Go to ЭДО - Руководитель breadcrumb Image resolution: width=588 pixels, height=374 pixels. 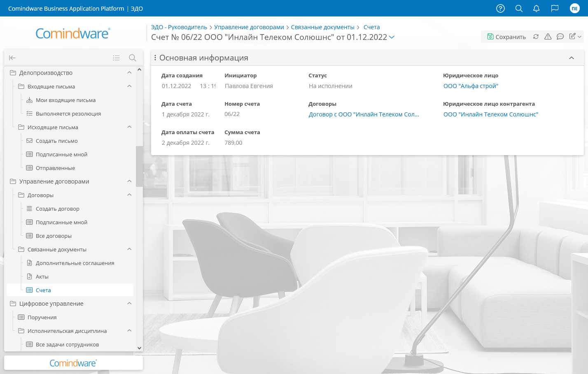[x=179, y=27]
